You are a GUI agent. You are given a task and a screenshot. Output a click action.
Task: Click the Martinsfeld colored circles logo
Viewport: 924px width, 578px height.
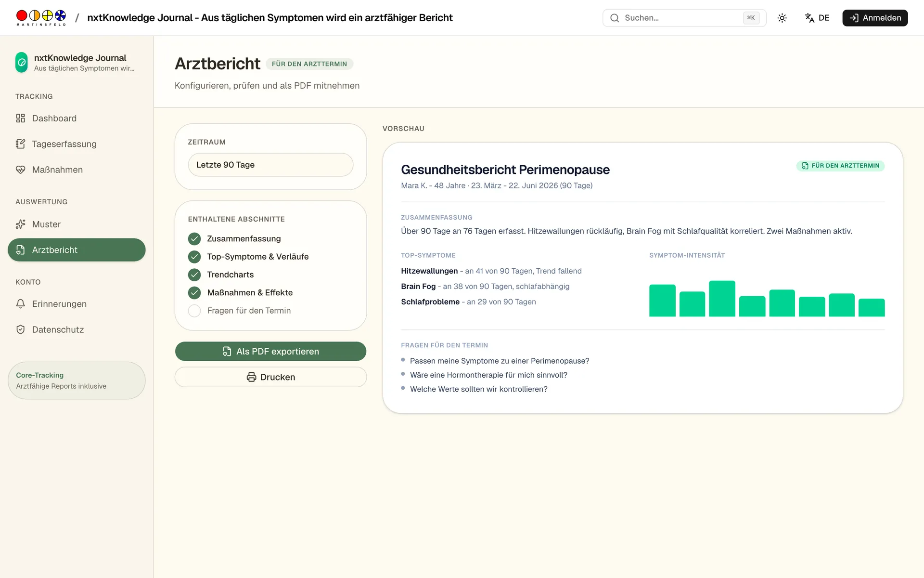pyautogui.click(x=41, y=17)
